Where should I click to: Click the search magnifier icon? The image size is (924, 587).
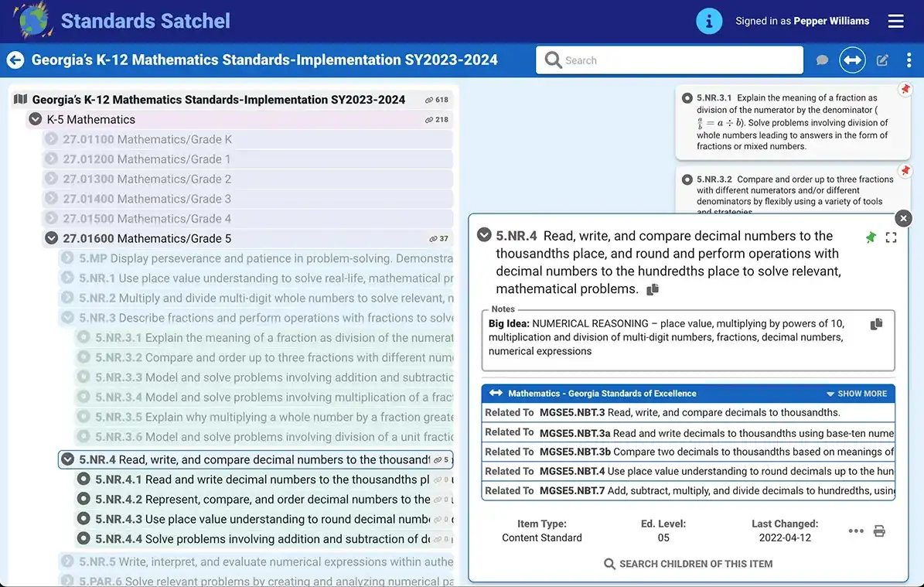[553, 60]
